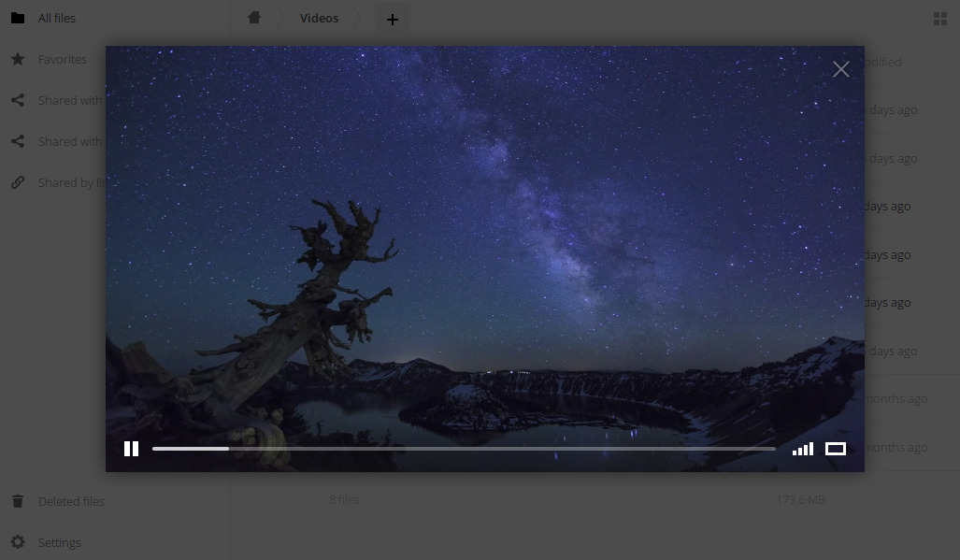Toggle grid view in top-right corner
The height and width of the screenshot is (560, 960).
(x=939, y=19)
